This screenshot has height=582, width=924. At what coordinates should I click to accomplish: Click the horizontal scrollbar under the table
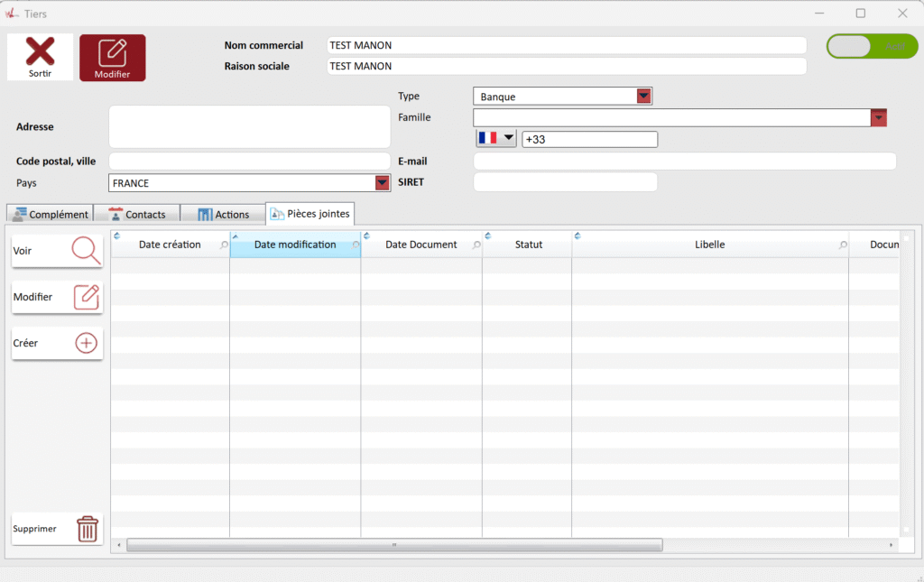coord(394,545)
